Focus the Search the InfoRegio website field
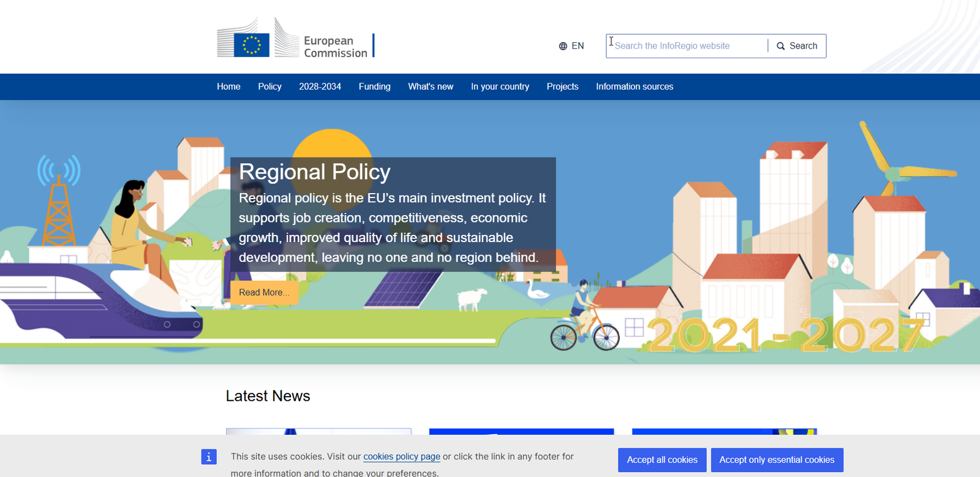 pyautogui.click(x=686, y=46)
